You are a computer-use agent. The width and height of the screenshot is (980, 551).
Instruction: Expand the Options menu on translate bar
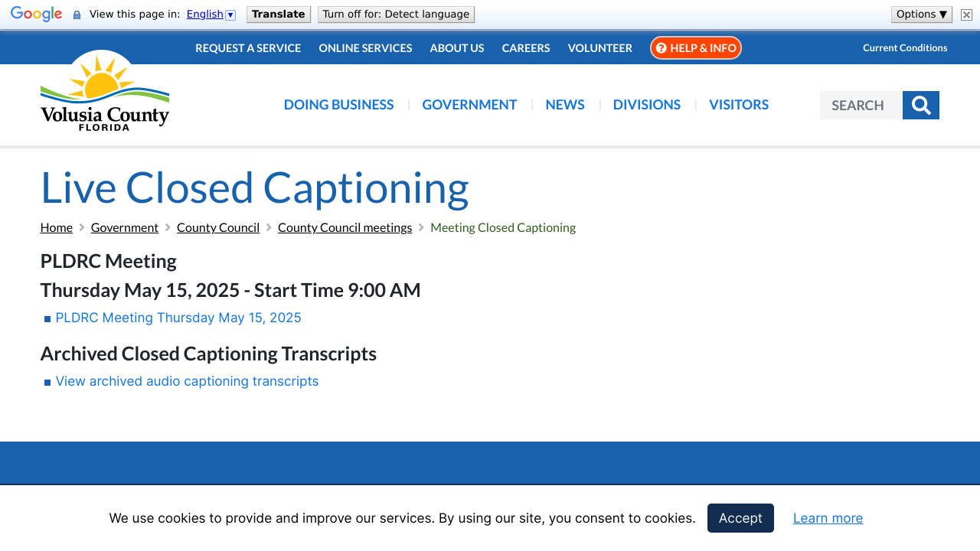click(921, 13)
